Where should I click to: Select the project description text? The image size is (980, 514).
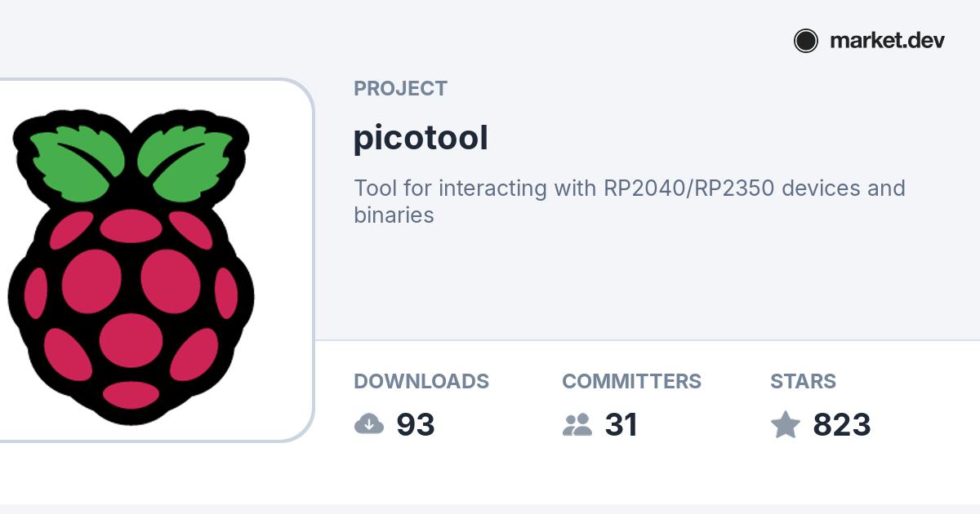(630, 202)
